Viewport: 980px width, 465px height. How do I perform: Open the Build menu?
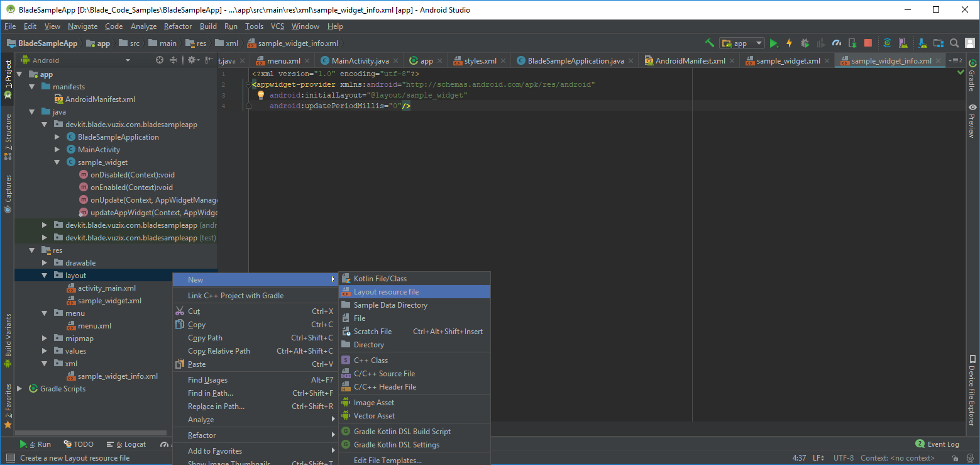pyautogui.click(x=208, y=26)
